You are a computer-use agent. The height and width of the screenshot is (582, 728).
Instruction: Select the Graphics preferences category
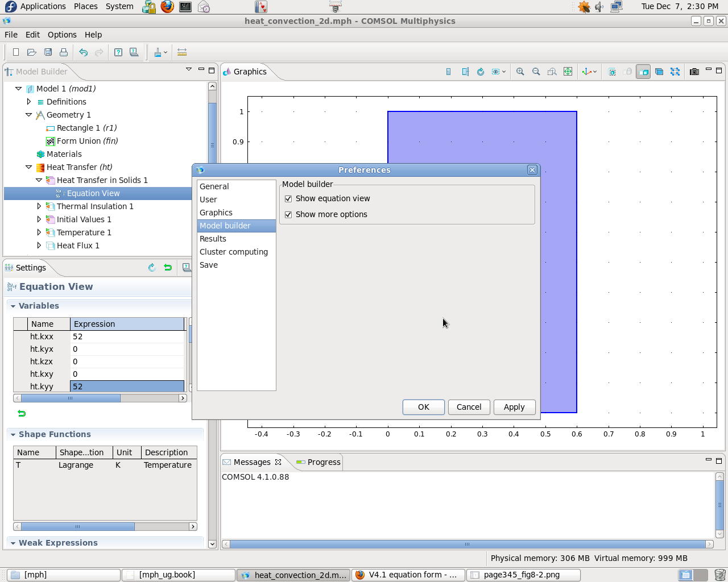[x=216, y=213]
